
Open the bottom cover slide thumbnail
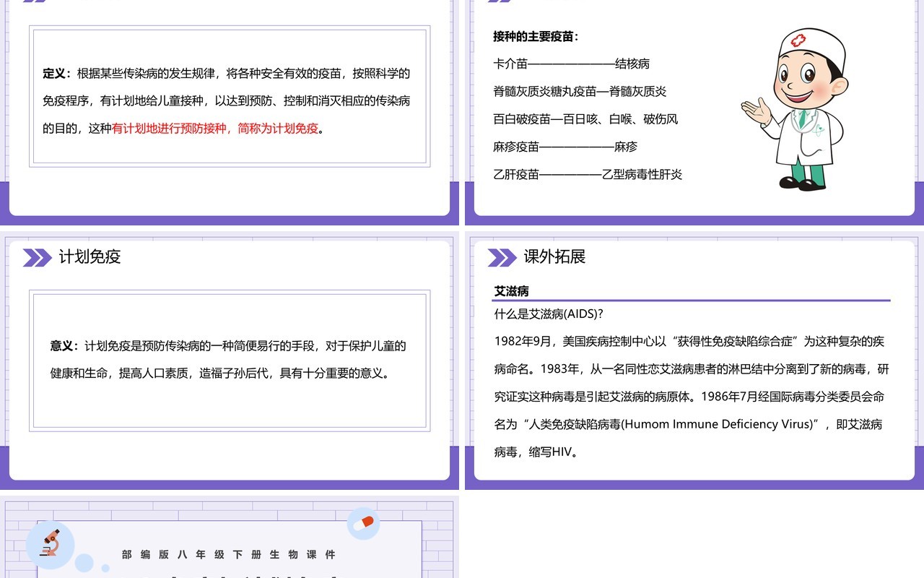tap(230, 537)
